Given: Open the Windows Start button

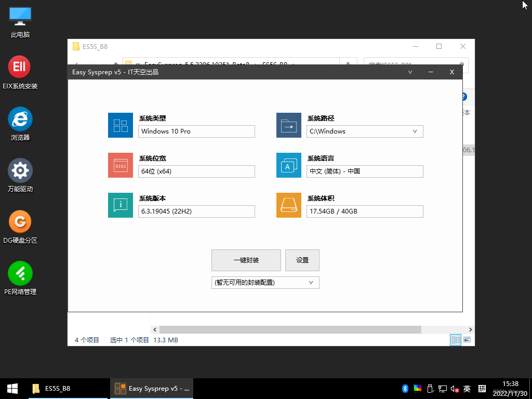Looking at the screenshot, I should point(12,389).
